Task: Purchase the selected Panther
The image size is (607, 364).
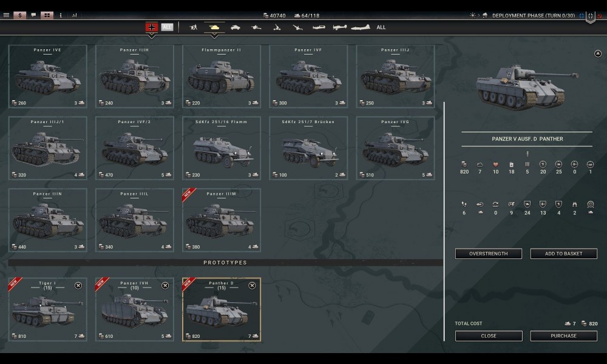Action: (x=564, y=335)
